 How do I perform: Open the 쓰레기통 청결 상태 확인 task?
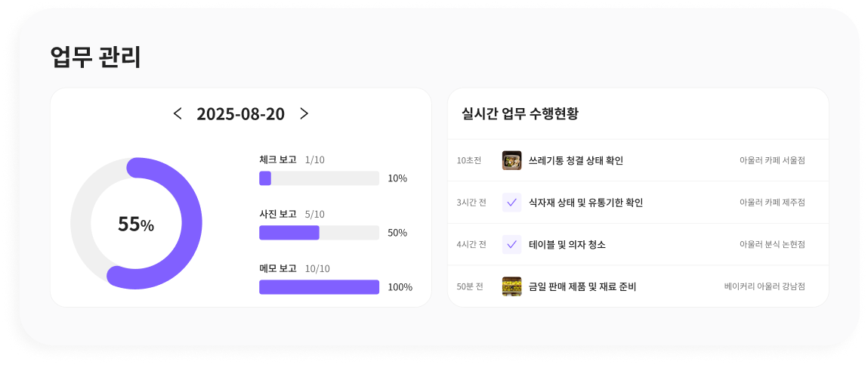[576, 160]
